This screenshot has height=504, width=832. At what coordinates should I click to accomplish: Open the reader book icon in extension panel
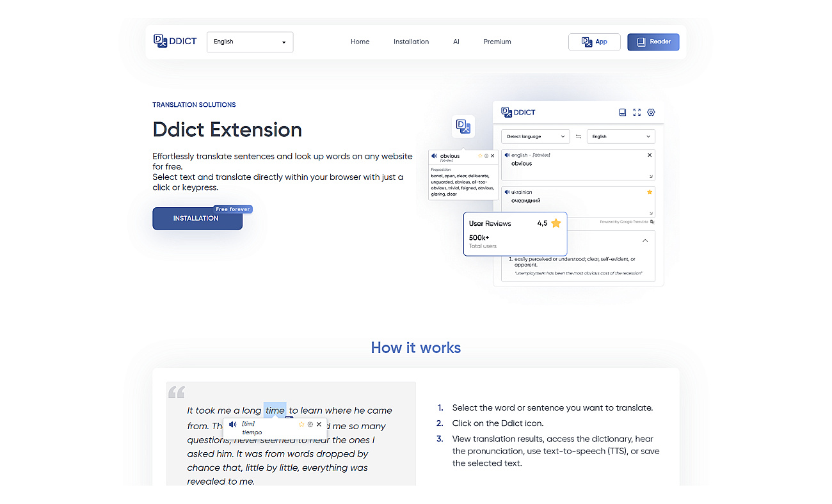(622, 112)
